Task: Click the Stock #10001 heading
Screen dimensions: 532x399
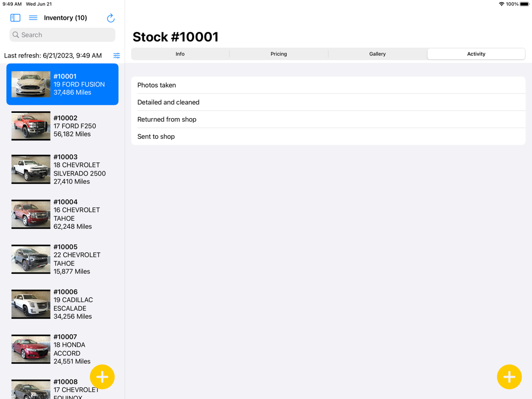Action: point(176,37)
